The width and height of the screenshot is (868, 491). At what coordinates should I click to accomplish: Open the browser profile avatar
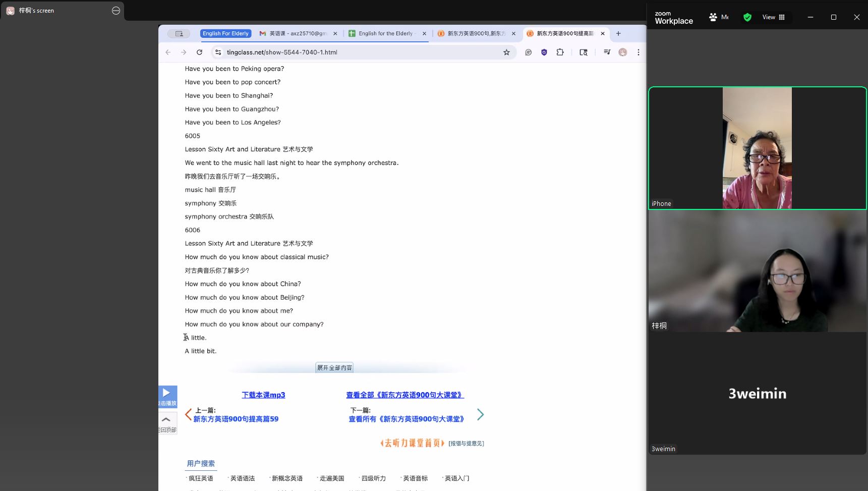point(623,52)
